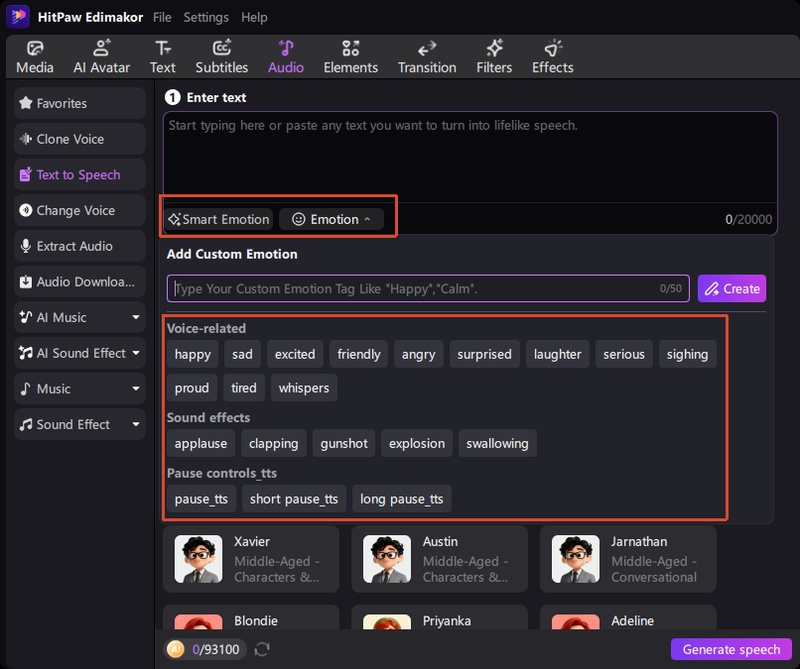
Task: Select Change Voice sidebar item
Action: (80, 210)
